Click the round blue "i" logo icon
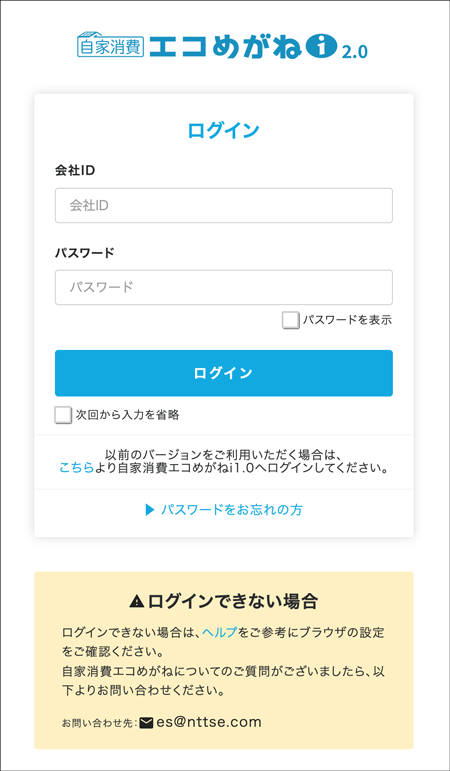Image resolution: width=450 pixels, height=771 pixels. 322,46
